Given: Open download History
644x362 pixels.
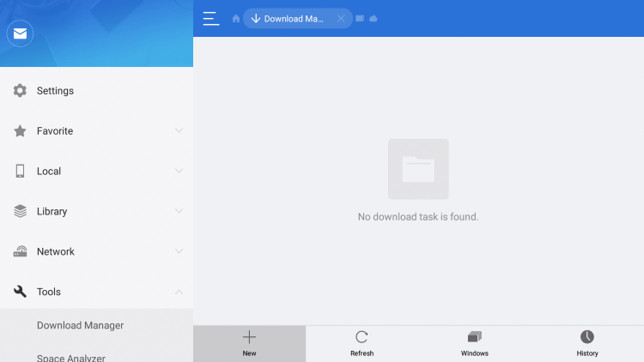Looking at the screenshot, I should 587,344.
